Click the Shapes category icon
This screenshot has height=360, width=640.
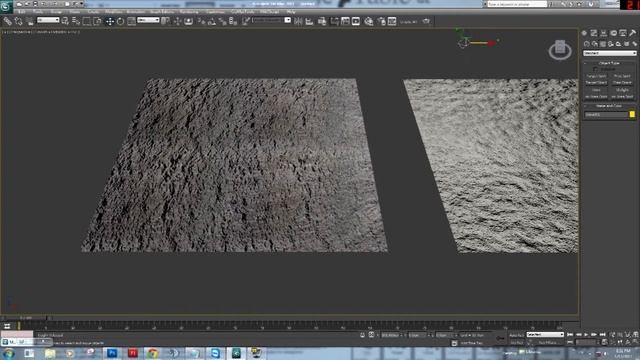pos(595,44)
